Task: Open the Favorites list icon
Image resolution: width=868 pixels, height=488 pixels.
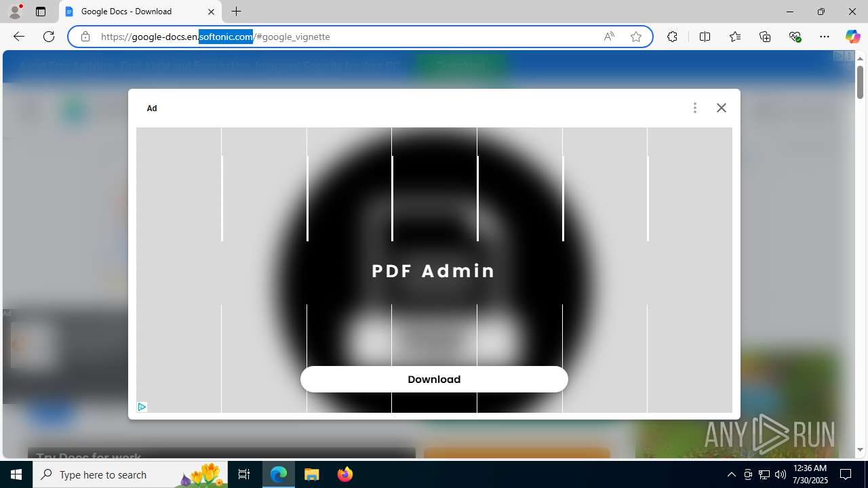Action: tap(735, 37)
